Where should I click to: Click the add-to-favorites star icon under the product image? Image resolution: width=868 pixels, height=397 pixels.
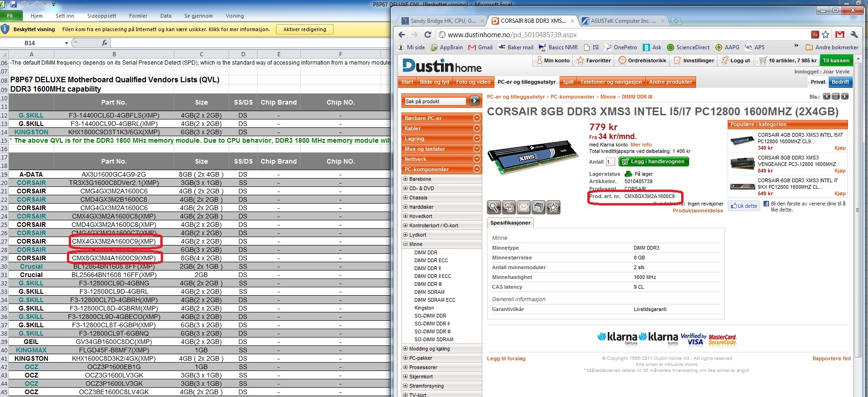[x=553, y=207]
